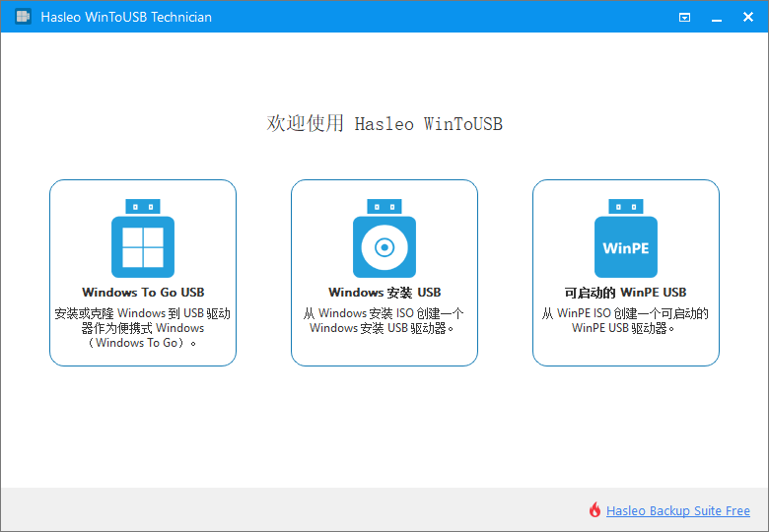
Task: Click the flame icon beside Hasleo Backup Suite
Action: point(594,510)
